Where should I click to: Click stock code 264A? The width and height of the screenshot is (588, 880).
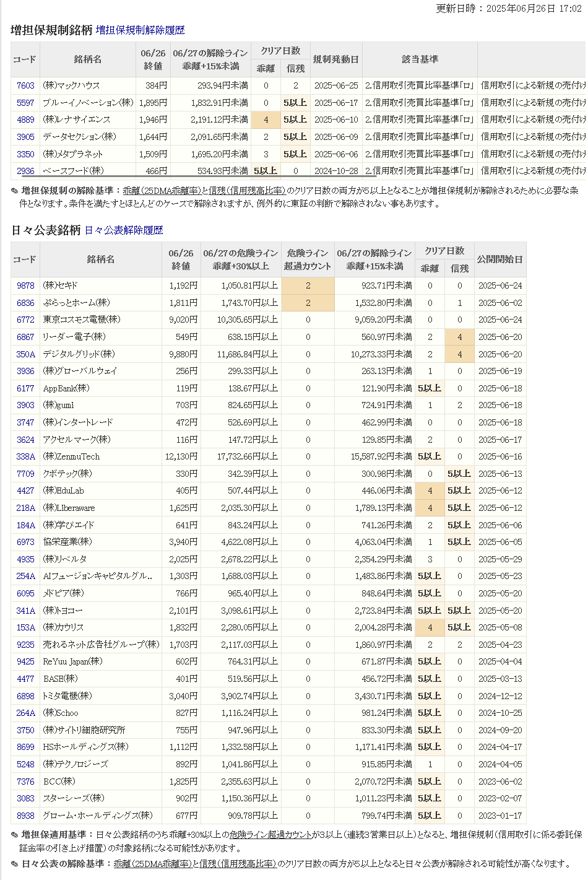(25, 713)
